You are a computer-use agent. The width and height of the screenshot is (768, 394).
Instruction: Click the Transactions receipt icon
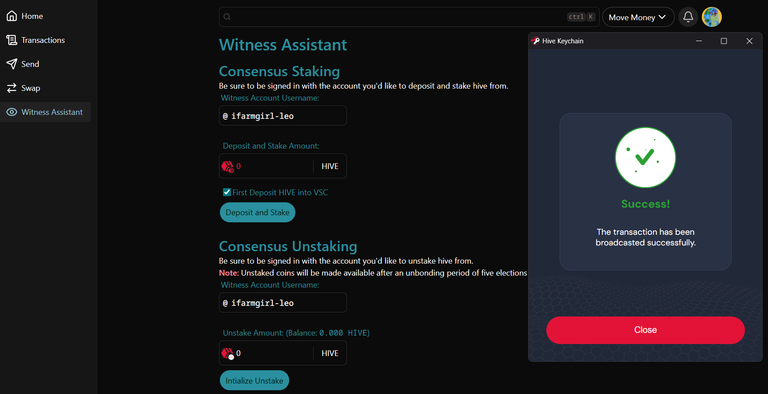click(x=11, y=40)
